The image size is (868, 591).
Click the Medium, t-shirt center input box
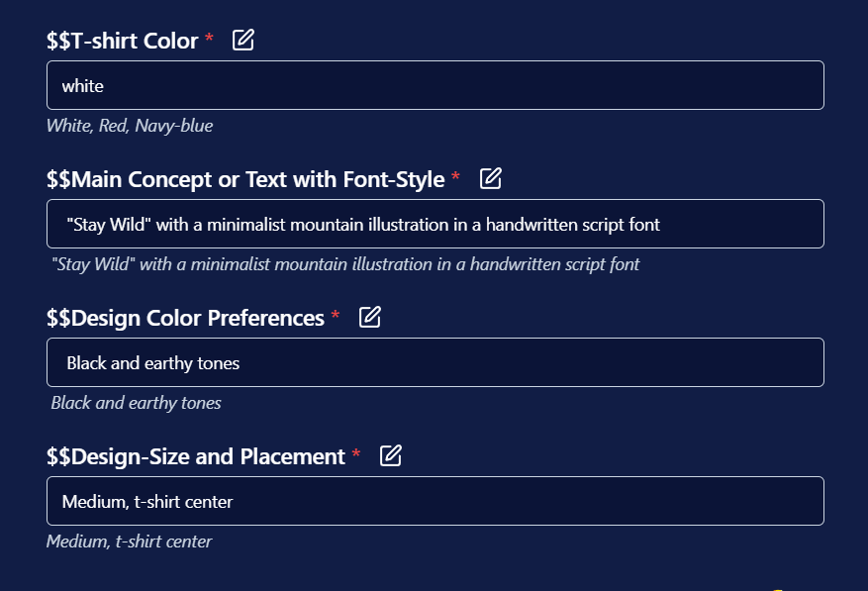click(435, 501)
